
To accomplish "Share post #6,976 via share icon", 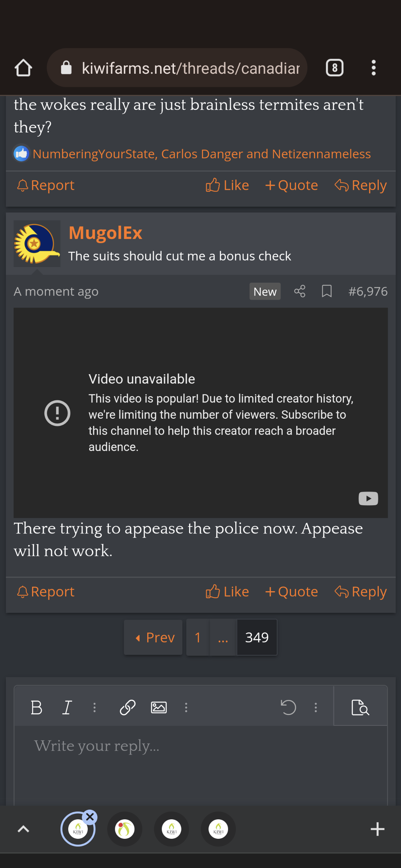I will tap(300, 291).
